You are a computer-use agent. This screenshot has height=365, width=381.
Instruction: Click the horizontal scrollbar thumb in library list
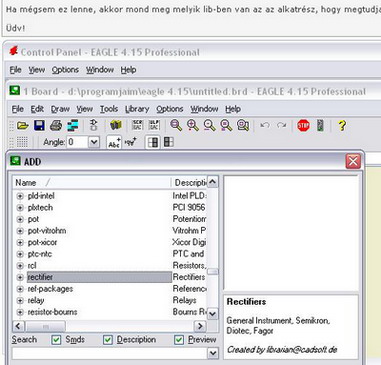(46, 326)
